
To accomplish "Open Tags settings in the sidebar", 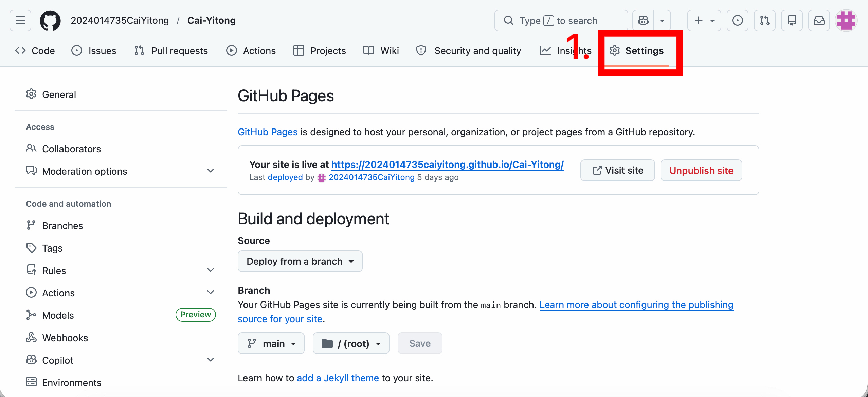I will (x=121, y=248).
